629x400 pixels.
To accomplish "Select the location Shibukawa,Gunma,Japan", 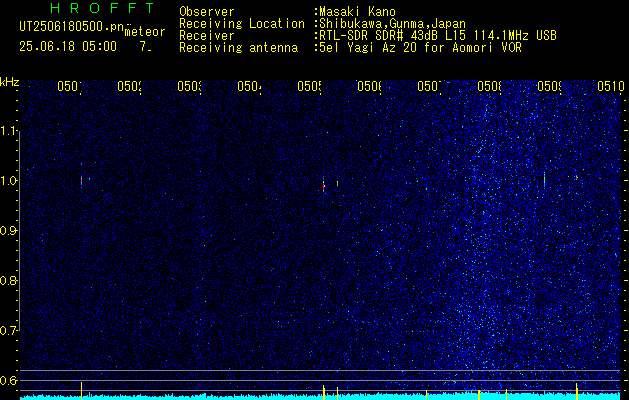I will (392, 24).
